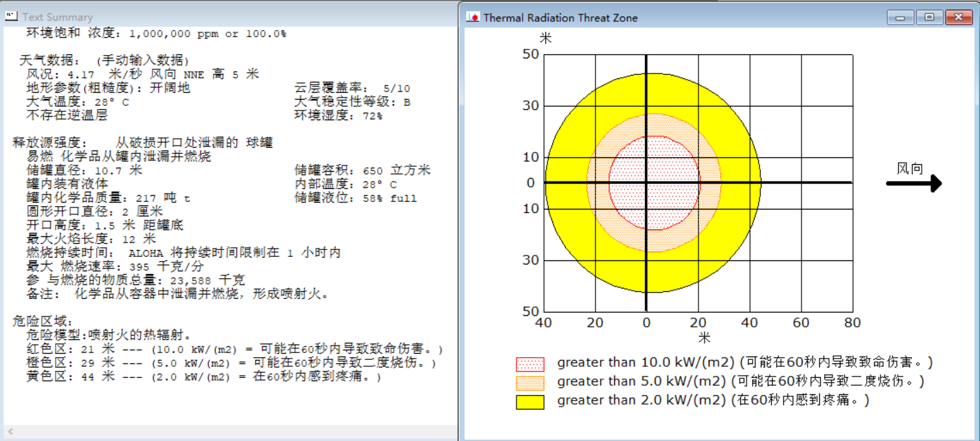This screenshot has height=441, width=980.
Task: Click the left arrow of horizontal scrollbar
Action: [x=10, y=432]
